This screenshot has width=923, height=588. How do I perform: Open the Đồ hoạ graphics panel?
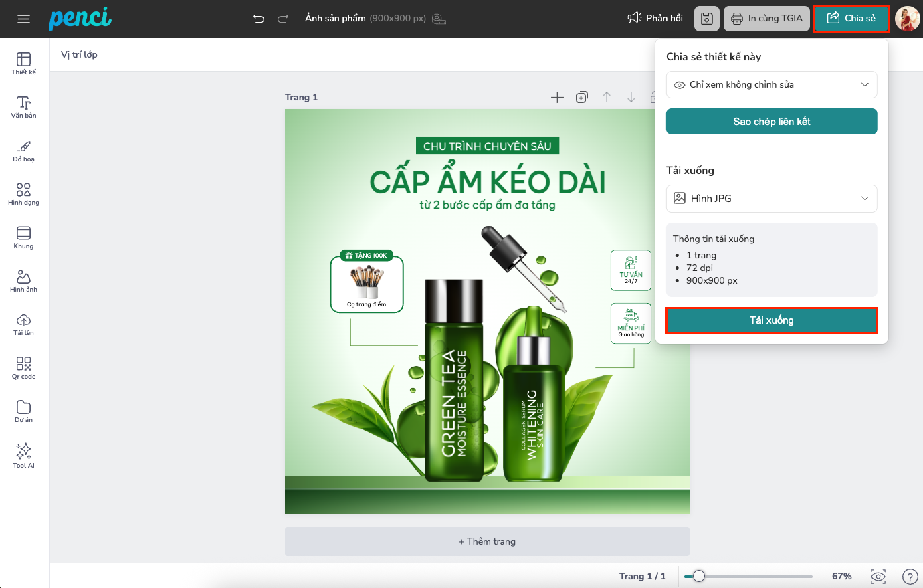click(x=23, y=151)
